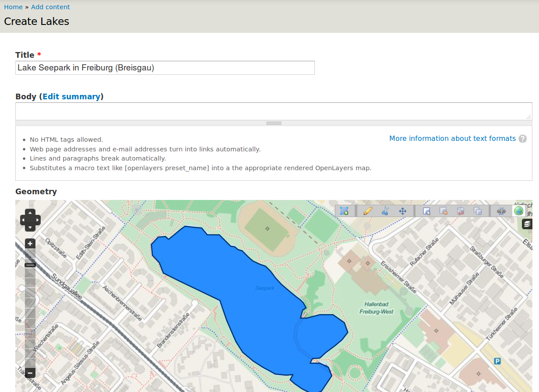Select the pencil edit tool
Viewport: 539px width, 392px height.
point(368,211)
